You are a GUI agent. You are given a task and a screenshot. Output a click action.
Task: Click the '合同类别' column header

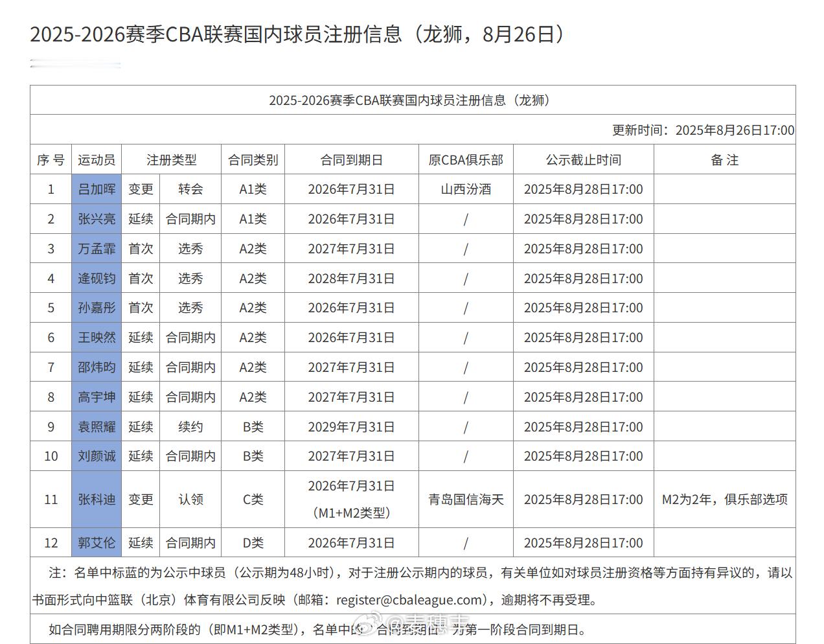[253, 160]
